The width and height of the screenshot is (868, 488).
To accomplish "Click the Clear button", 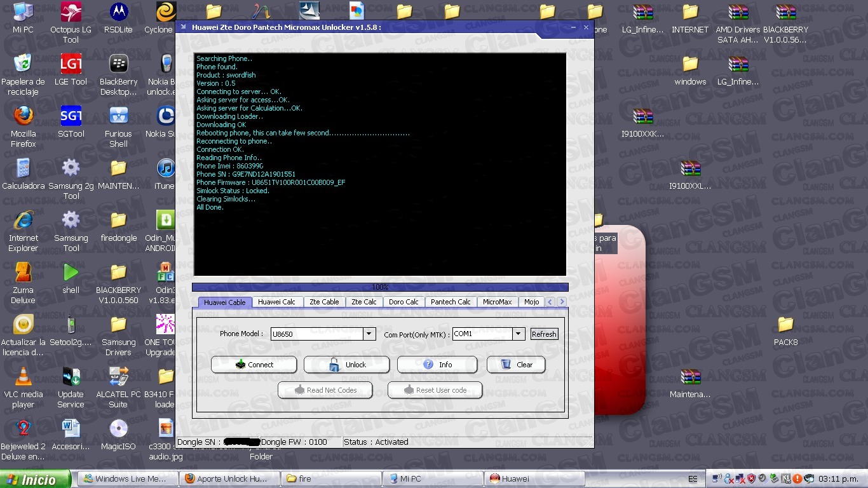I will point(516,365).
